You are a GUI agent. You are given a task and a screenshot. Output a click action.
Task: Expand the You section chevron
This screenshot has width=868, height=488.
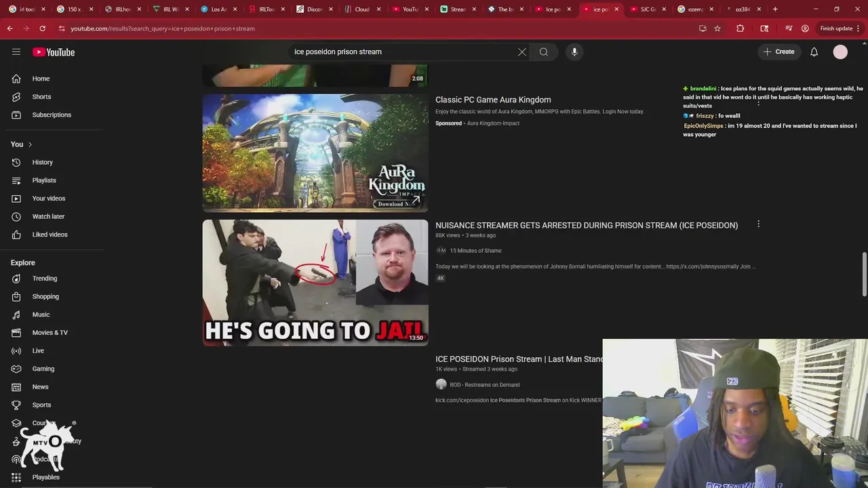[30, 144]
